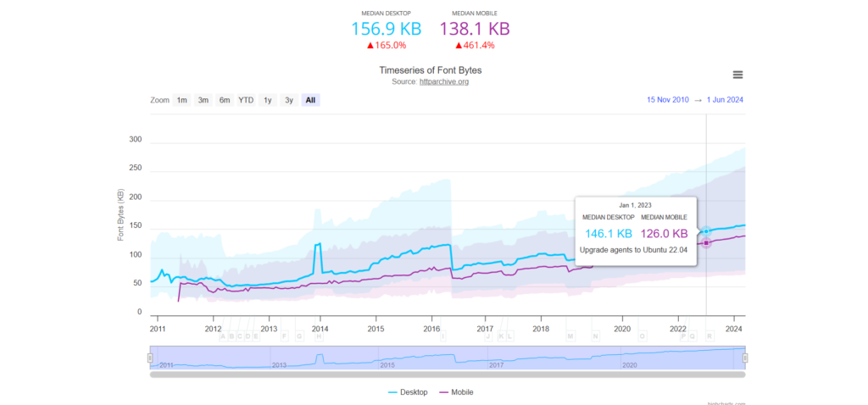
Task: Select the All zoom range
Action: point(310,100)
